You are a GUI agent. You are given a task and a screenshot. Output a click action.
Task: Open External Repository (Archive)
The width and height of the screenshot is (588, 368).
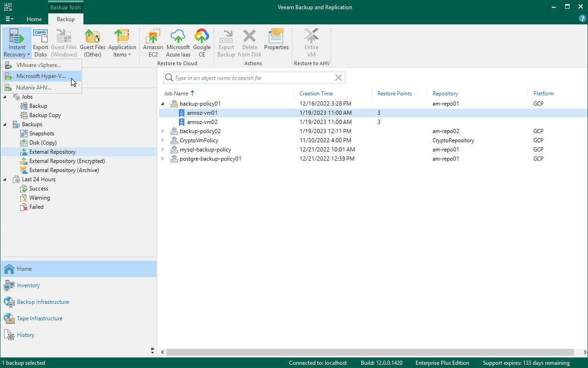(64, 170)
